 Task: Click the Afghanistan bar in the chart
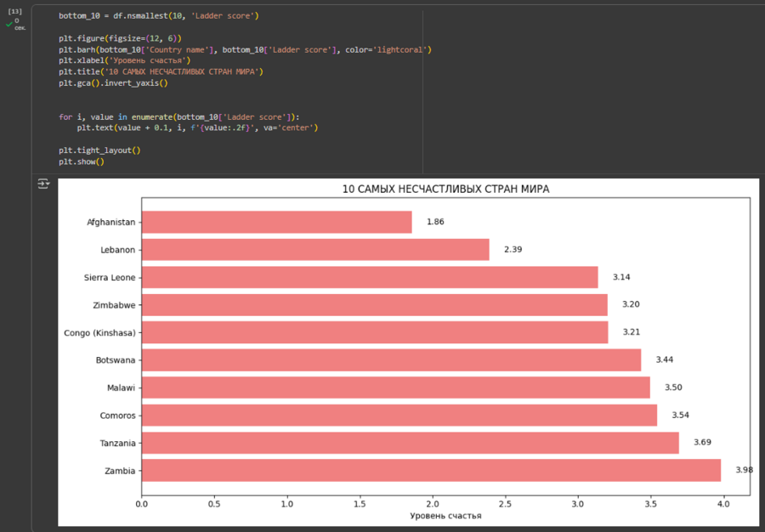[x=276, y=222]
